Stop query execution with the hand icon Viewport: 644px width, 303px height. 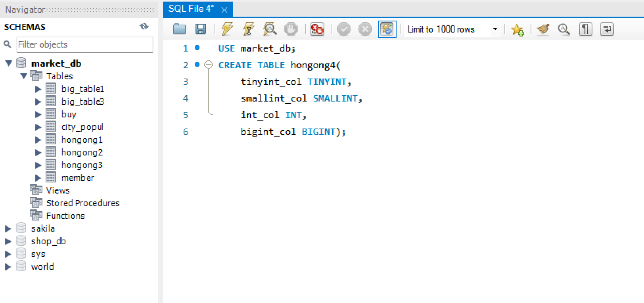pos(291,29)
